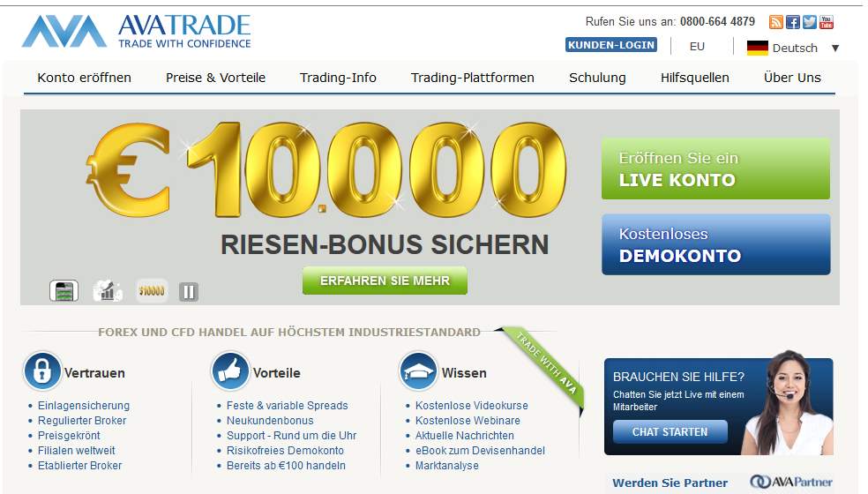Click the RIESEN-BONUS SICHERN headline
The image size is (868, 494).
point(385,244)
